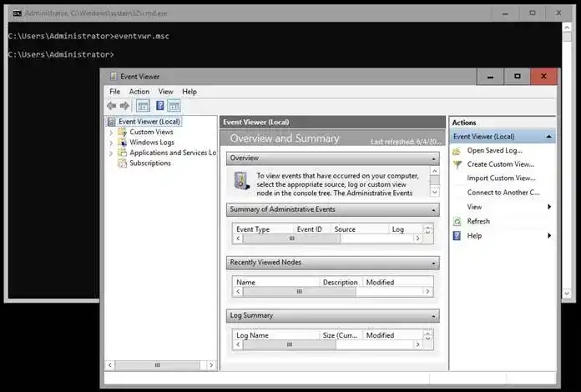
Task: Collapse the Overview section header arrow
Action: pos(433,158)
